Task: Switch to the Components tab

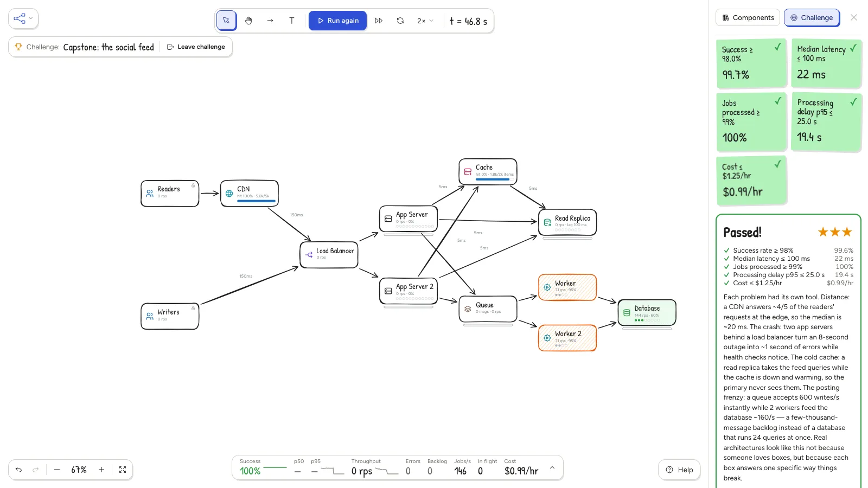Action: [x=748, y=17]
